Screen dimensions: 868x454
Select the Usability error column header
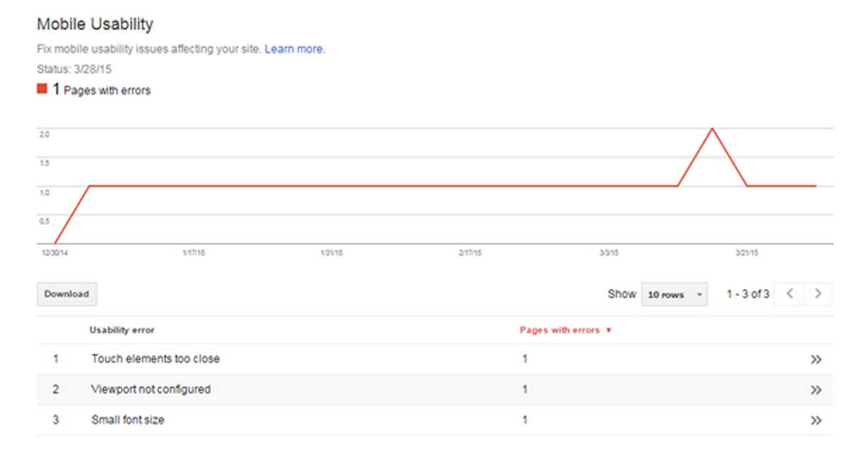122,330
